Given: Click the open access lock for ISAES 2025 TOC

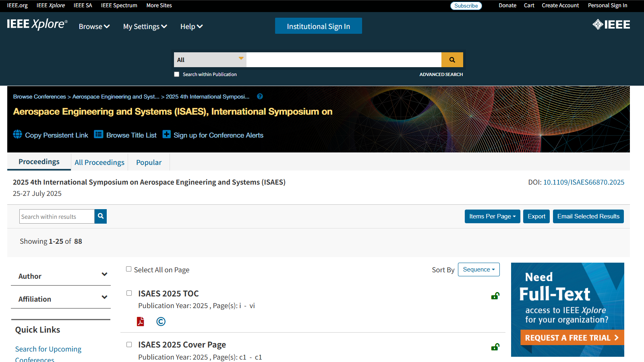Looking at the screenshot, I should 495,296.
